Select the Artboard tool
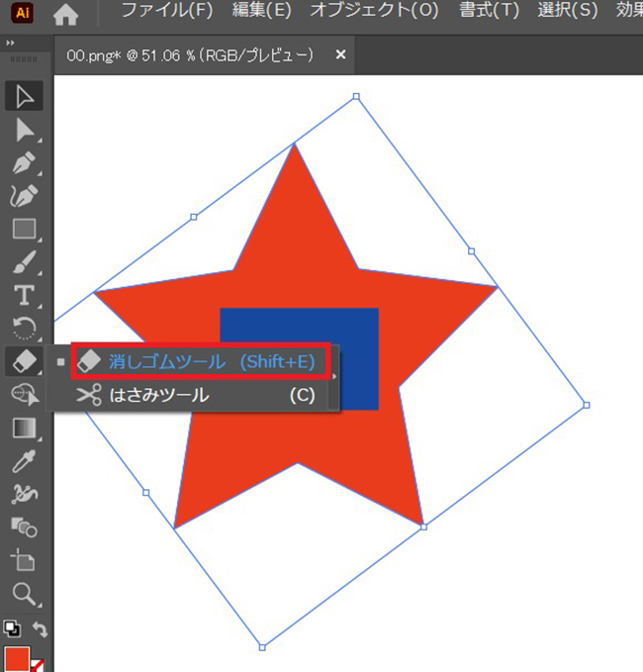This screenshot has height=672, width=643. pos(24,560)
